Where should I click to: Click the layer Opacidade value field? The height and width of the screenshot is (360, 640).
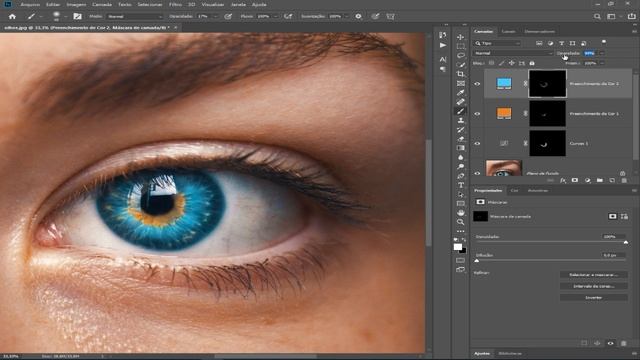(x=590, y=53)
